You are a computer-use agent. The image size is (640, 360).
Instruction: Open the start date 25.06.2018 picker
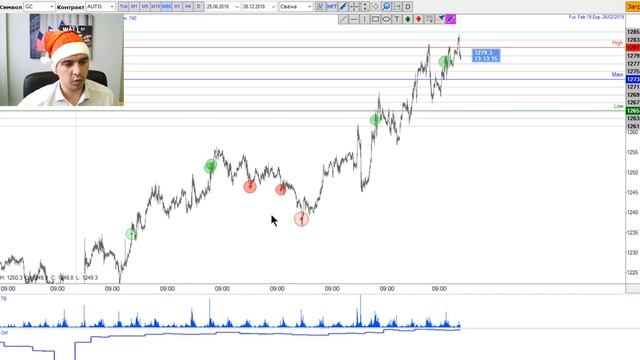tap(222, 7)
